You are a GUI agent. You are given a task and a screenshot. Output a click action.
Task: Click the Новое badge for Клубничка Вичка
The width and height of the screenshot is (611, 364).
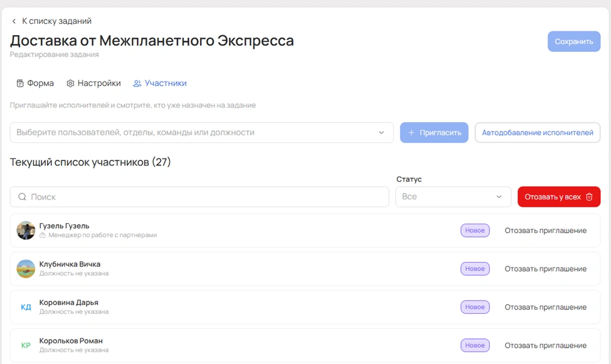[x=475, y=269]
